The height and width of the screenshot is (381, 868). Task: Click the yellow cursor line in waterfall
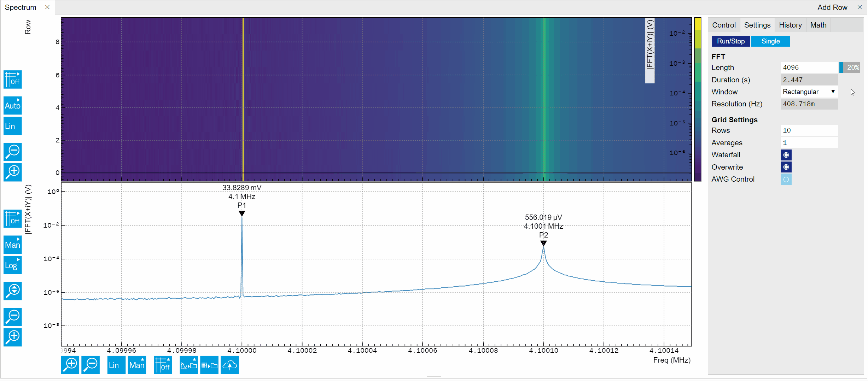(x=243, y=99)
